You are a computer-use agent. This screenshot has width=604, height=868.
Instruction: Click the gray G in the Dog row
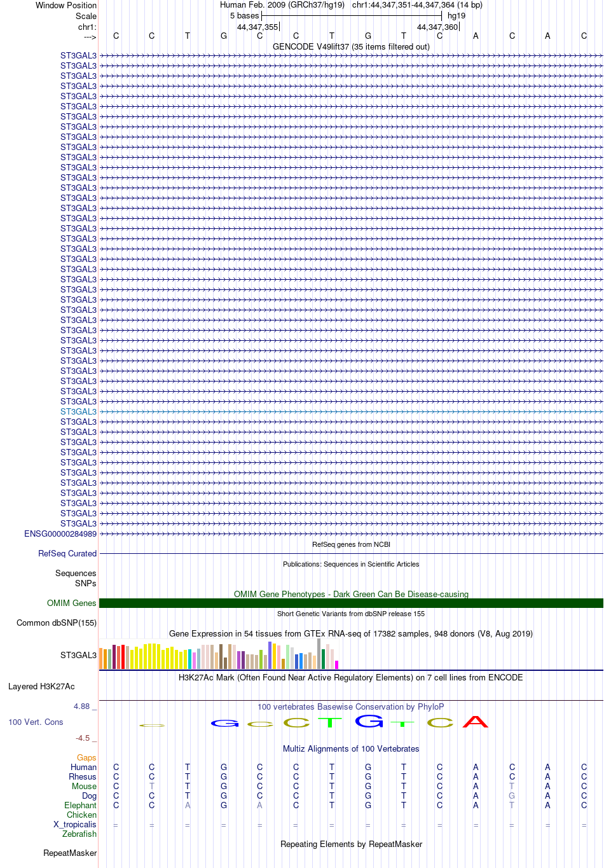click(512, 796)
